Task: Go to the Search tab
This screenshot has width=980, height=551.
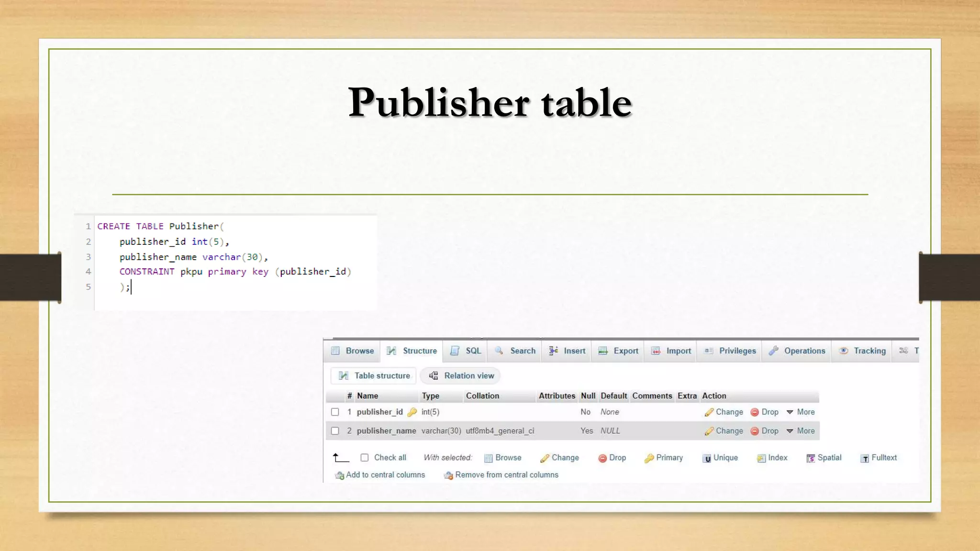Action: [515, 351]
